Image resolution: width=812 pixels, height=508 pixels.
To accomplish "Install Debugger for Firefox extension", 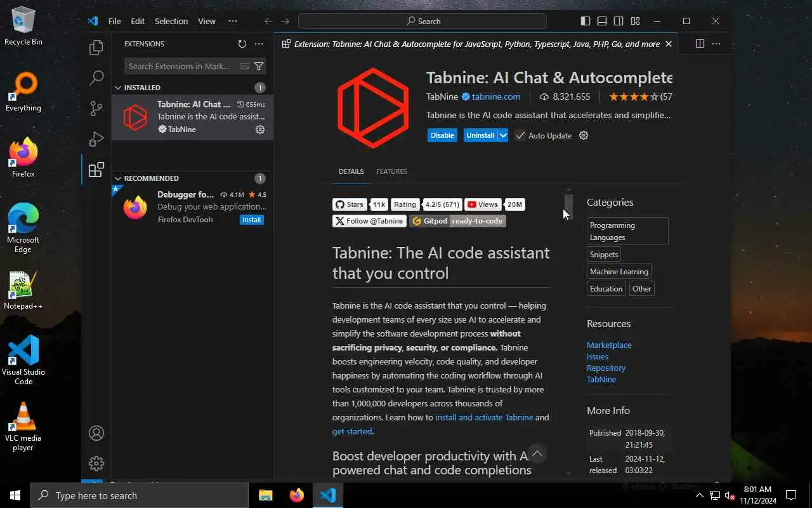I will point(252,220).
